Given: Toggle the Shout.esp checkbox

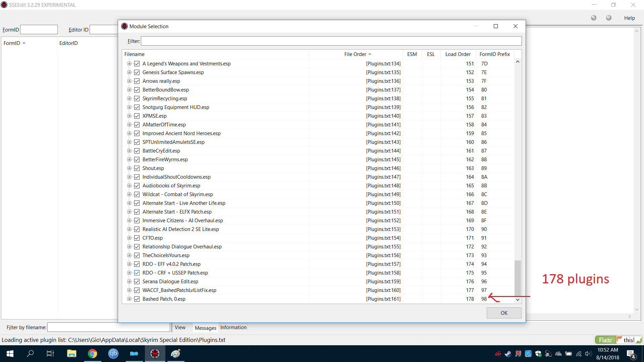Looking at the screenshot, I should click(x=137, y=168).
